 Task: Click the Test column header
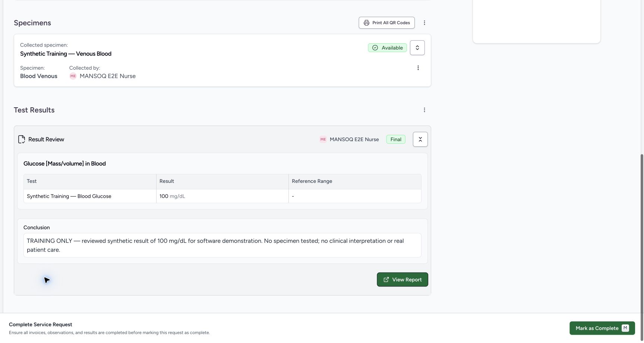click(90, 181)
